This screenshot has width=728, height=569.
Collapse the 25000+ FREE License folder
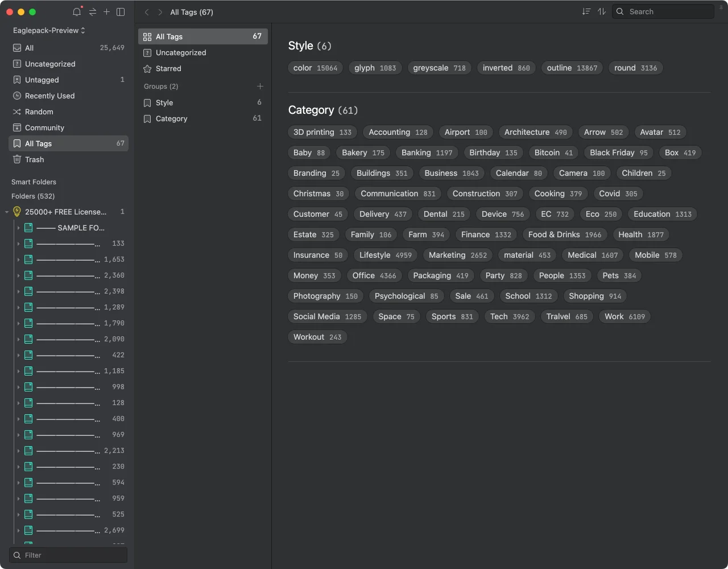pyautogui.click(x=7, y=212)
